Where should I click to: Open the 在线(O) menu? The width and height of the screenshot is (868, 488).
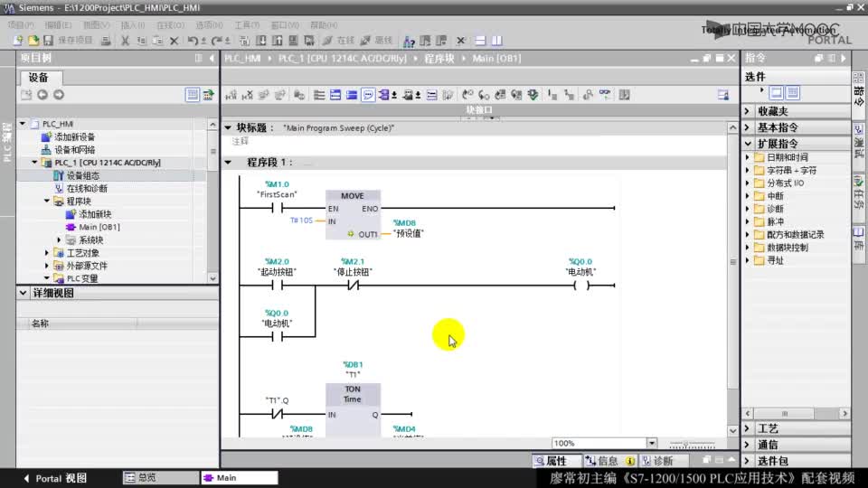tap(170, 25)
